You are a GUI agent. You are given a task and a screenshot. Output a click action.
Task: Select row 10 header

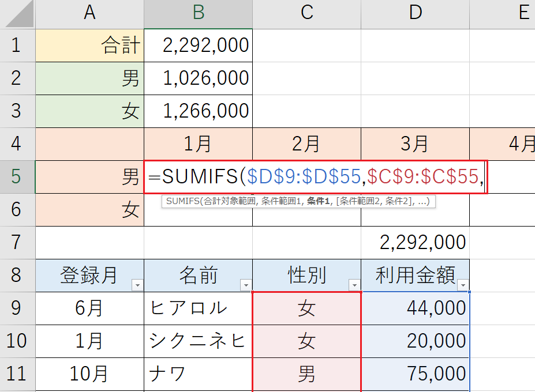coord(18,341)
